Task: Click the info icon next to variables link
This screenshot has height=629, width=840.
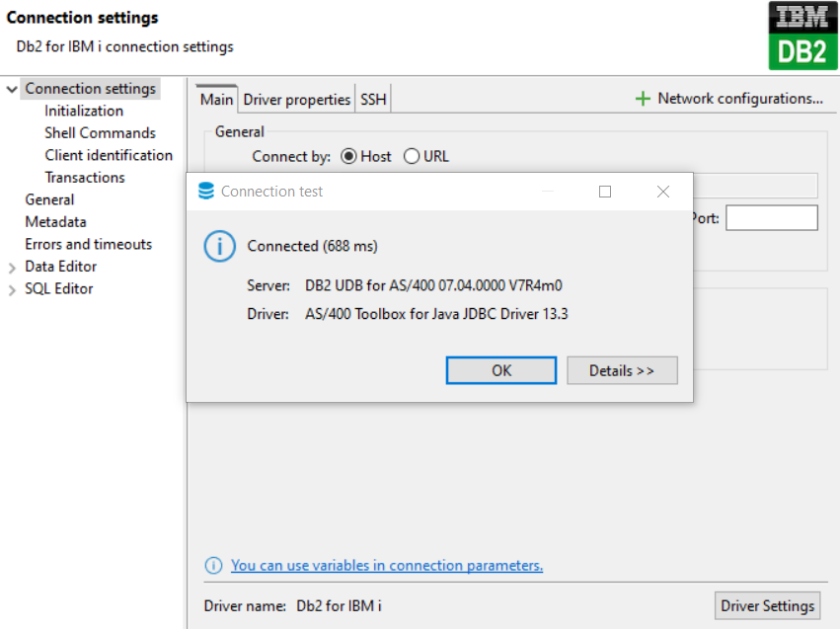Action: pyautogui.click(x=213, y=565)
